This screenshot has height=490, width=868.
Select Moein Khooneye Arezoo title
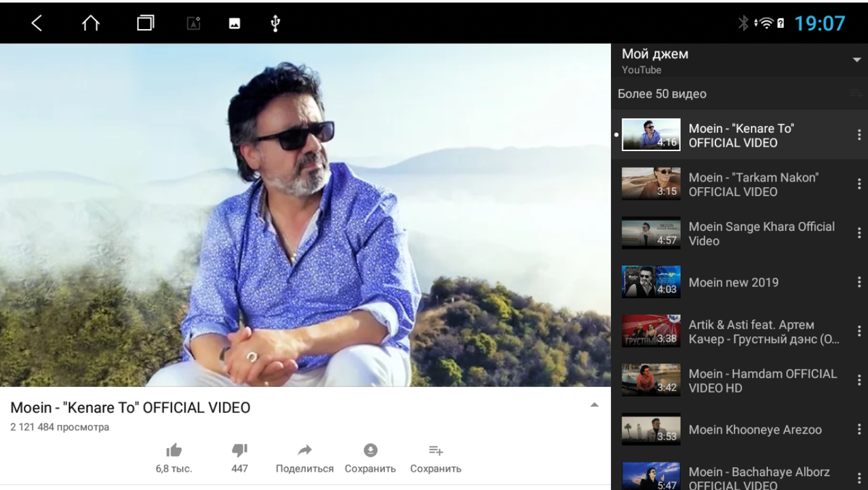pos(755,430)
